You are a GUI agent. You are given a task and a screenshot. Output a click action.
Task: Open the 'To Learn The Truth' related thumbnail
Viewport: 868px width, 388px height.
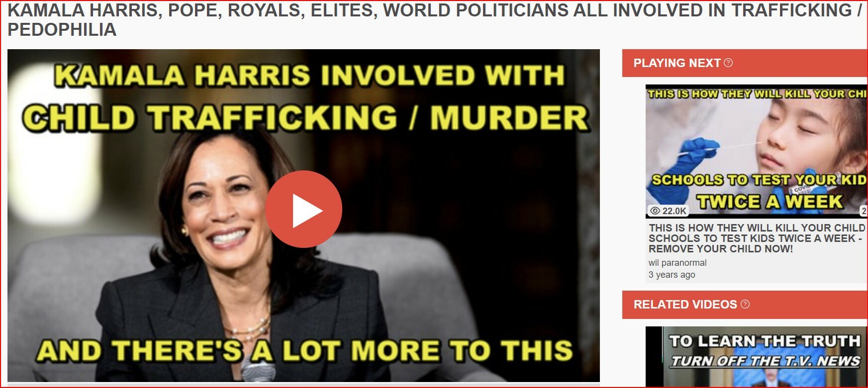(x=756, y=356)
